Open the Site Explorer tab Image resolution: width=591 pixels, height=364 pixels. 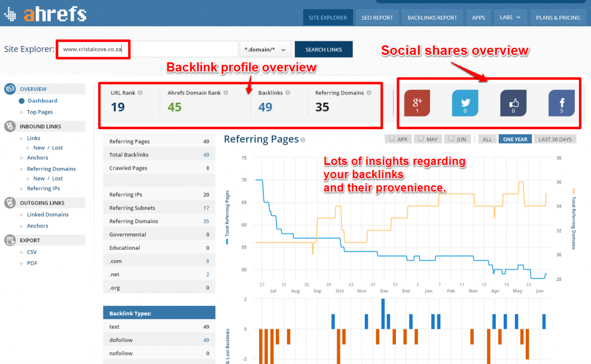[x=328, y=17]
